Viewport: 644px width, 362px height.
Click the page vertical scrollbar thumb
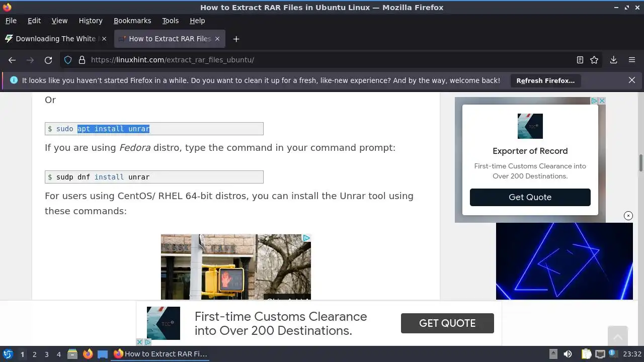[641, 163]
